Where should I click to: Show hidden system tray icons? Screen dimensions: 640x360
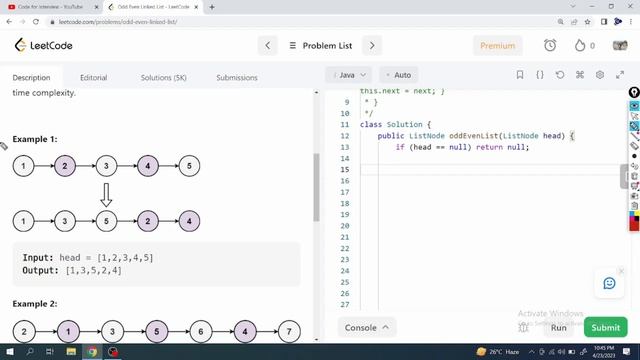(x=531, y=351)
